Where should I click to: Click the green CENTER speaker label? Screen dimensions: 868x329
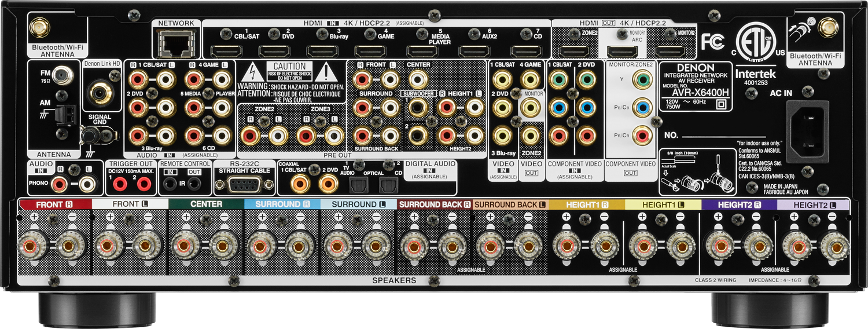tap(207, 204)
